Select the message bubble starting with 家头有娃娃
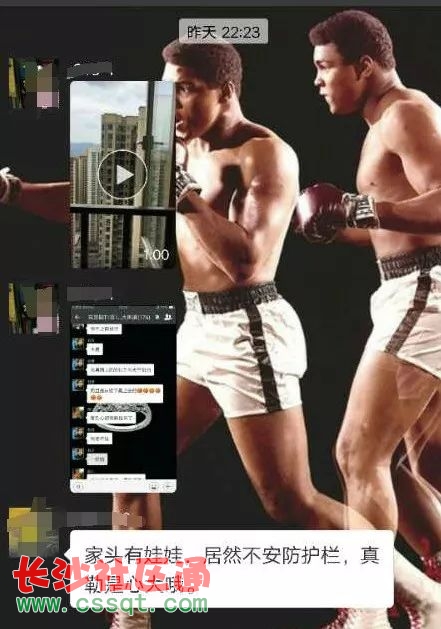The image size is (441, 629). [x=232, y=569]
